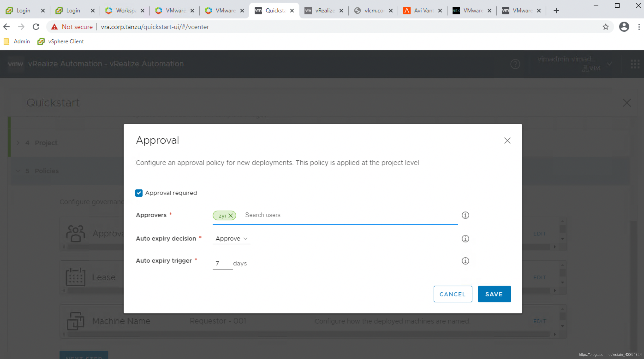Switch to the Avi Vantage tab

pyautogui.click(x=423, y=11)
